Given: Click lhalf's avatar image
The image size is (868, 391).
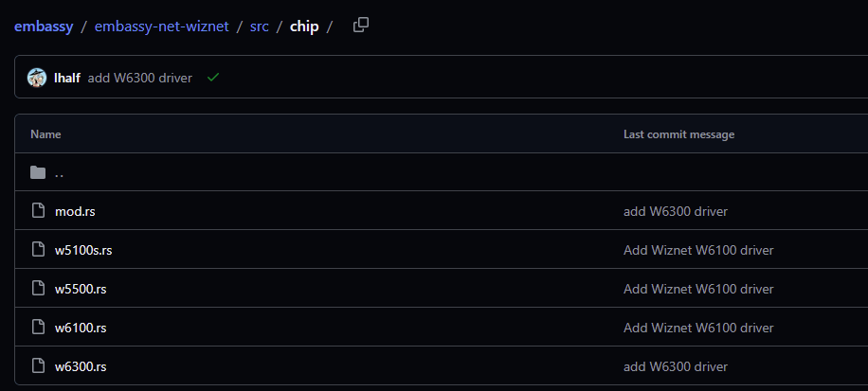Looking at the screenshot, I should tap(37, 78).
